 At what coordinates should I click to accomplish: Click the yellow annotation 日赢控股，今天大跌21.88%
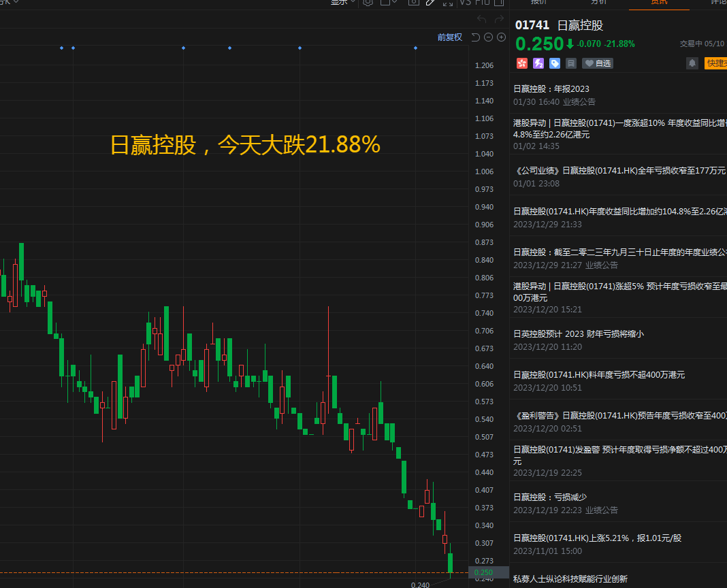click(245, 145)
